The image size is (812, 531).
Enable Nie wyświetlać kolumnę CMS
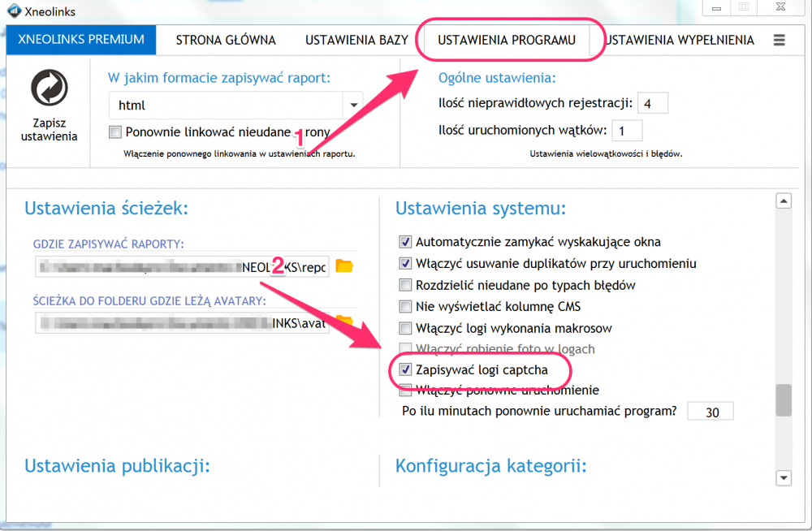click(x=405, y=307)
